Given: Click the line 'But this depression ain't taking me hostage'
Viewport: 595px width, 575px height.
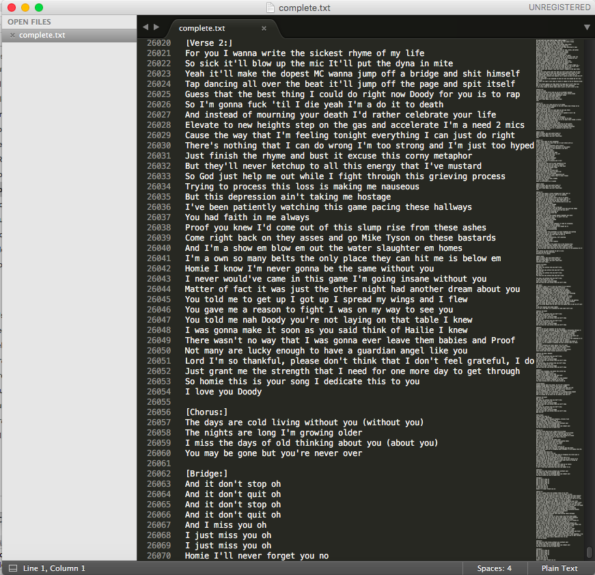Looking at the screenshot, I should (288, 197).
